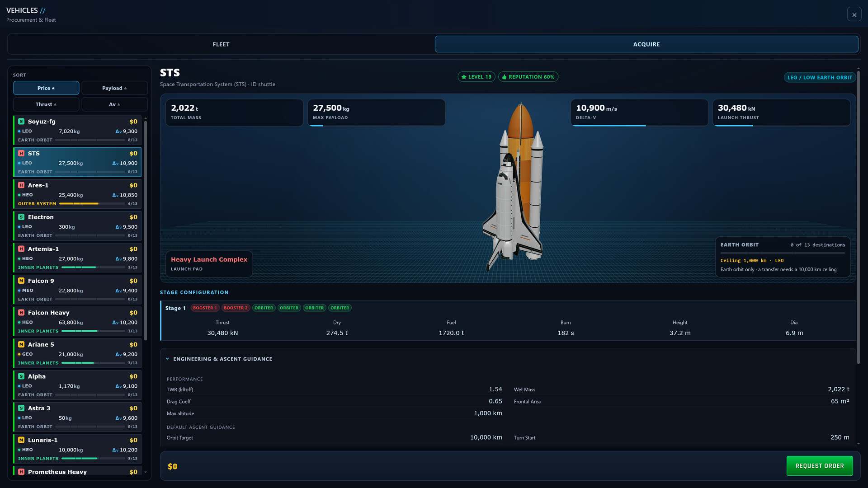
Task: Sort vehicles by Price
Action: [x=46, y=88]
